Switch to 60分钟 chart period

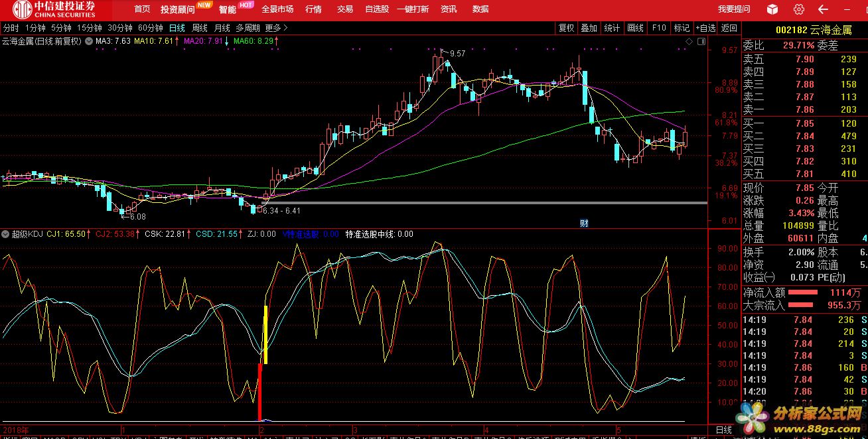[151, 28]
